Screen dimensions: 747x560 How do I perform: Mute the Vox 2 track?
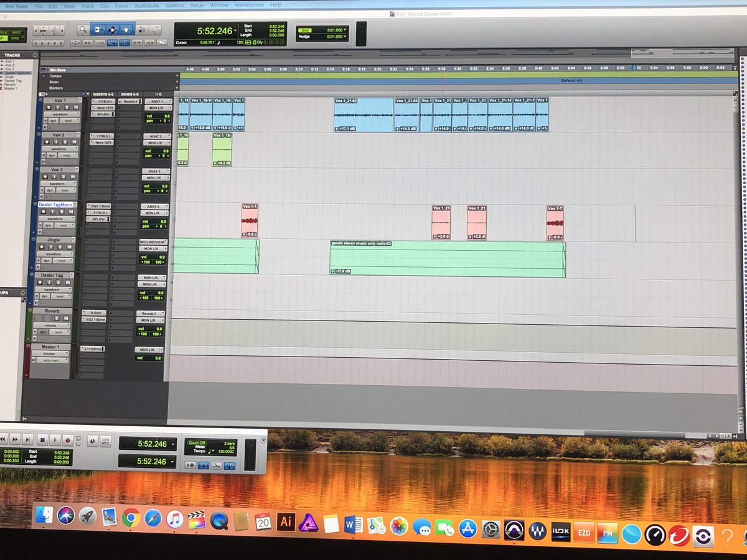(74, 142)
